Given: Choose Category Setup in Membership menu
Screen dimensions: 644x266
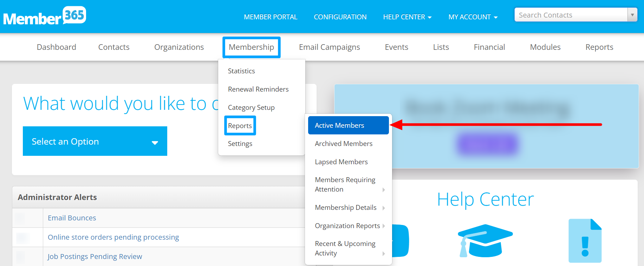Looking at the screenshot, I should 251,107.
